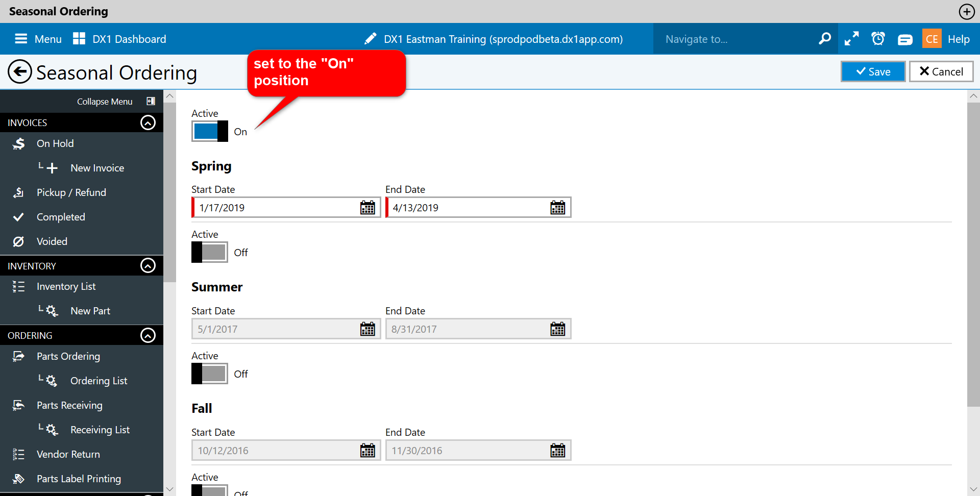Viewport: 980px width, 496px height.
Task: Open the messages chat icon
Action: (905, 39)
